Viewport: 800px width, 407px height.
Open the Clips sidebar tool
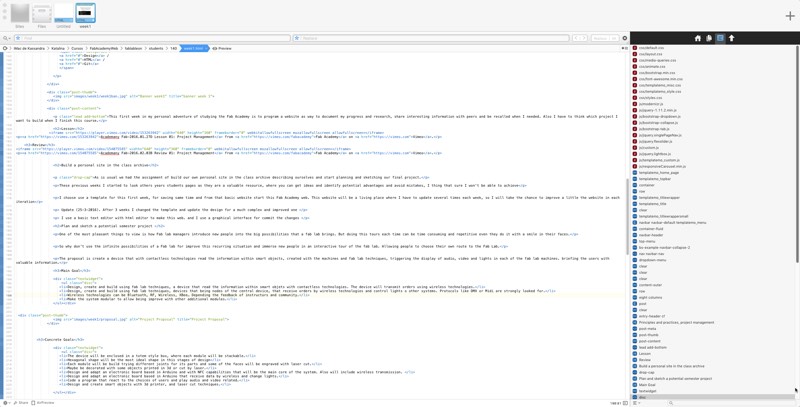709,38
